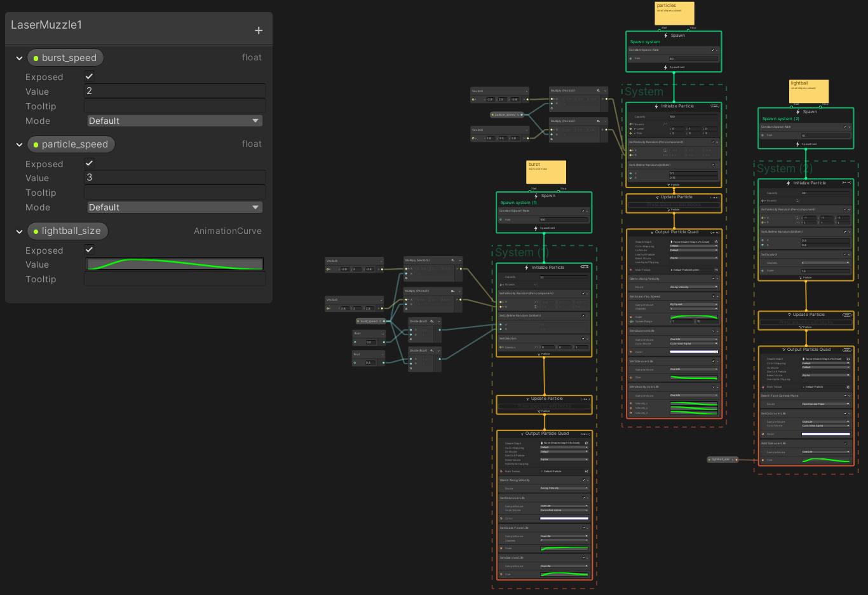Click the yellow 'particles' sticky note

coord(674,13)
